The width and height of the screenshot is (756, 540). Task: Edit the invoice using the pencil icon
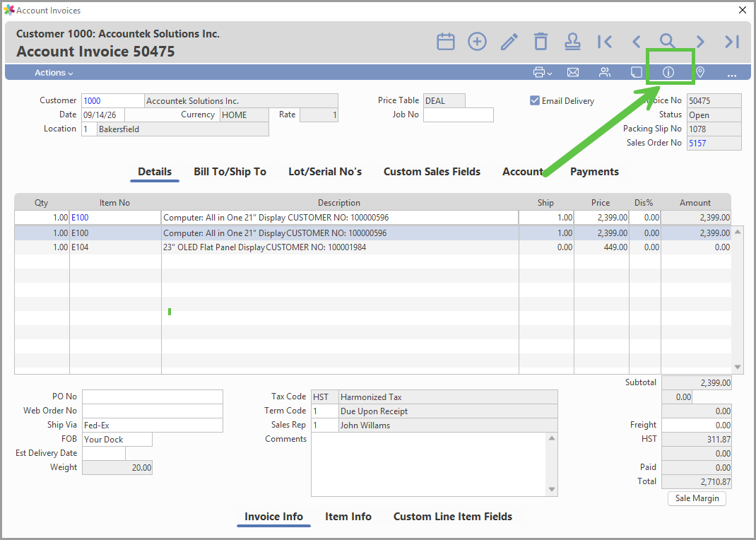[509, 42]
